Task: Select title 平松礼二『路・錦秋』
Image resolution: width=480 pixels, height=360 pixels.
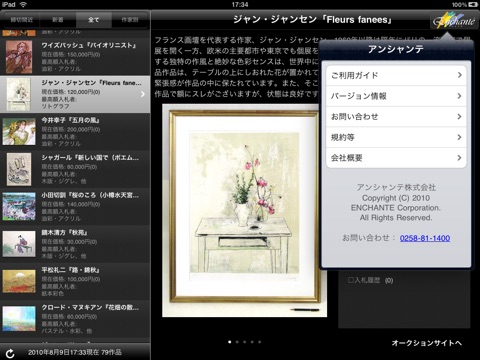Action: click(x=71, y=270)
